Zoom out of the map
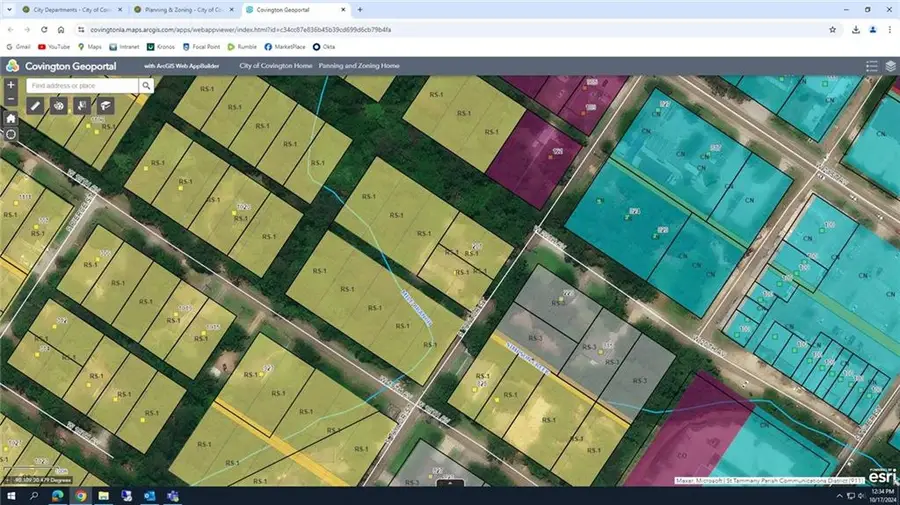The image size is (900, 505). pos(11,99)
